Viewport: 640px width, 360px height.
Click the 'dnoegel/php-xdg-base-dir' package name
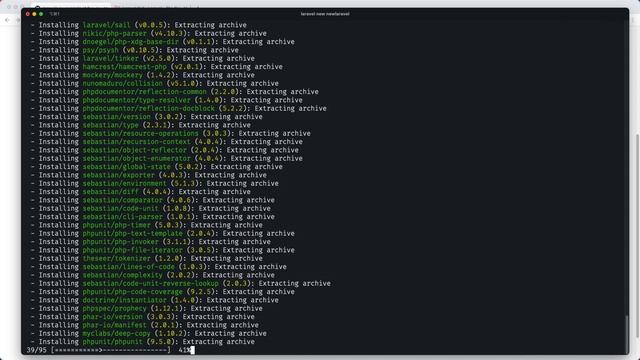(x=130, y=42)
